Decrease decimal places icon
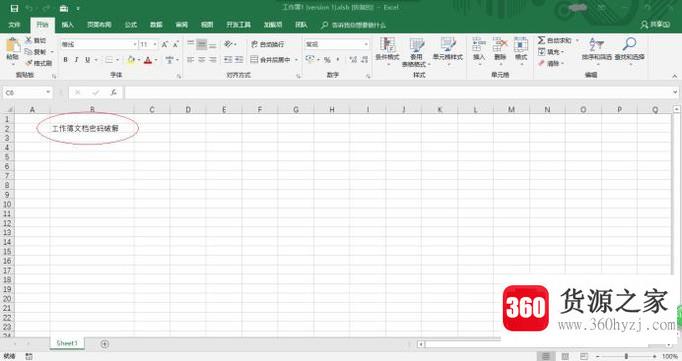The width and height of the screenshot is (682, 361). coord(364,60)
